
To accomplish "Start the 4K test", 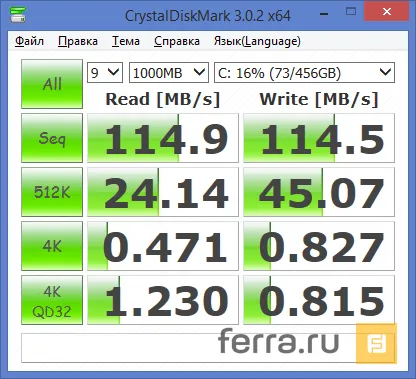I will point(52,246).
